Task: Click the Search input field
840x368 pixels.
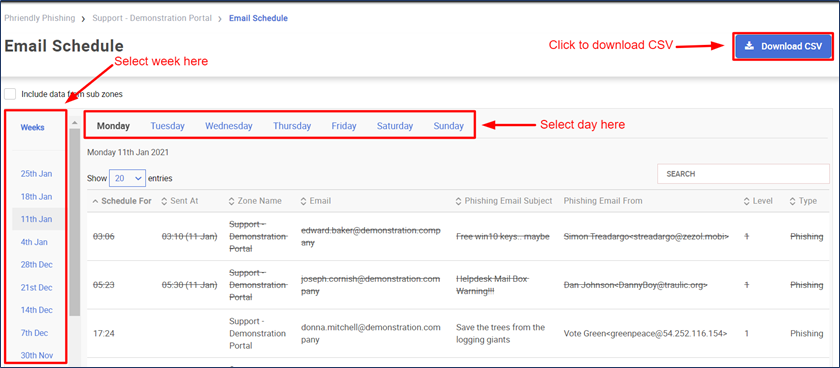Action: (743, 174)
